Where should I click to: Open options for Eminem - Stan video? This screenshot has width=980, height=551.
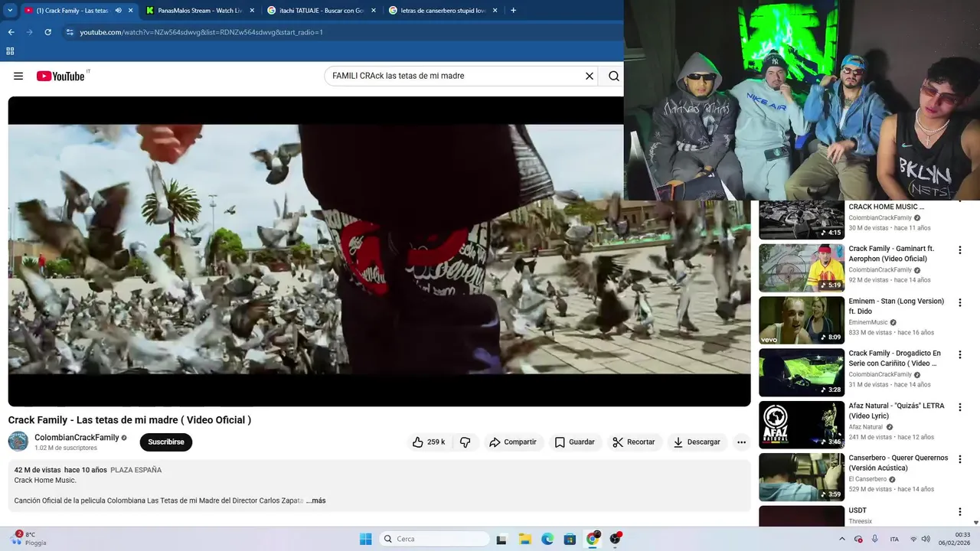(x=960, y=303)
